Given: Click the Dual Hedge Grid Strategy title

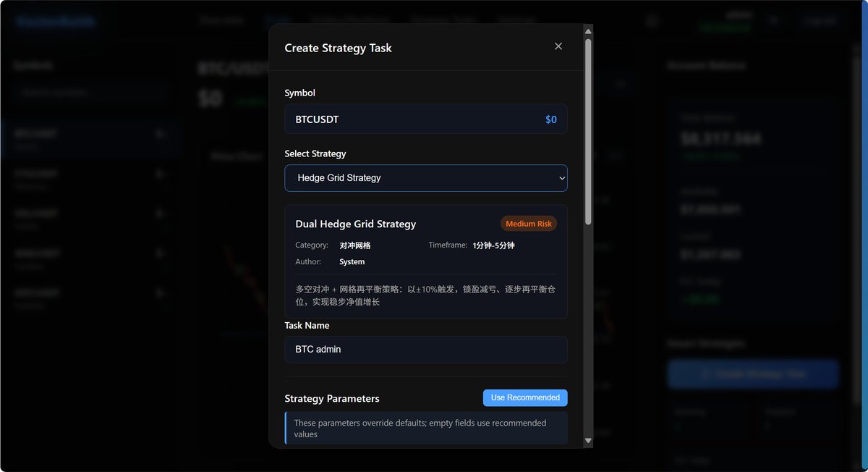Looking at the screenshot, I should click(x=356, y=224).
